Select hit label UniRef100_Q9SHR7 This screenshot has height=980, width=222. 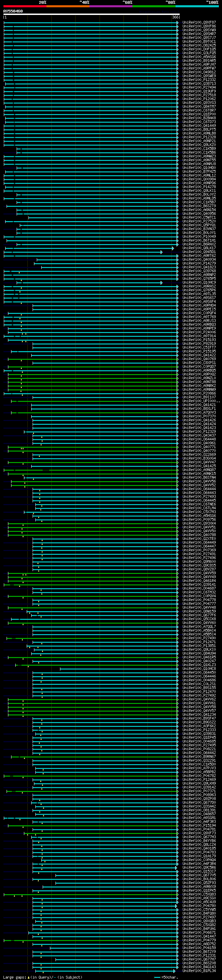(199, 34)
